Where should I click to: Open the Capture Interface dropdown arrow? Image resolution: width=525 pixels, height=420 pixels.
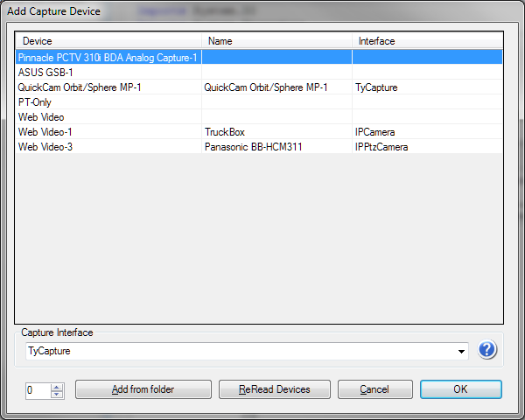(x=461, y=352)
